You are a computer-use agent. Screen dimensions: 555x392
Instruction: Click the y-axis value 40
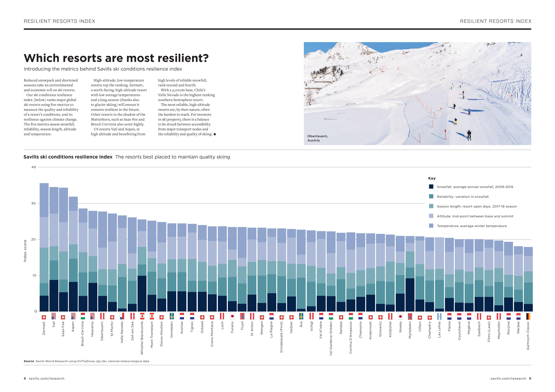(x=34, y=167)
